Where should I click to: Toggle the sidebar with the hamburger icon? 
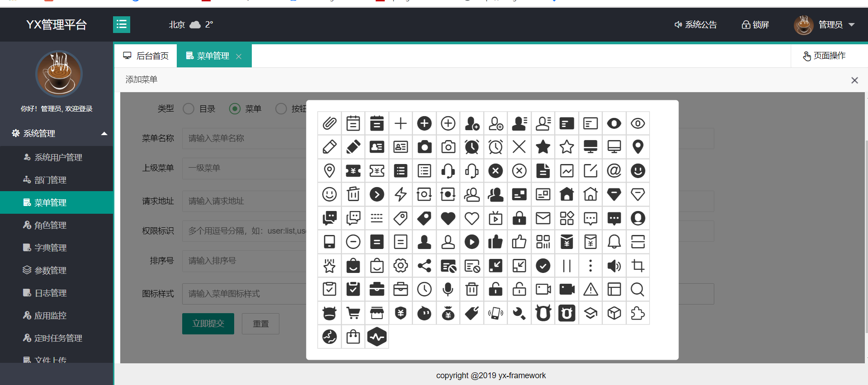[122, 24]
